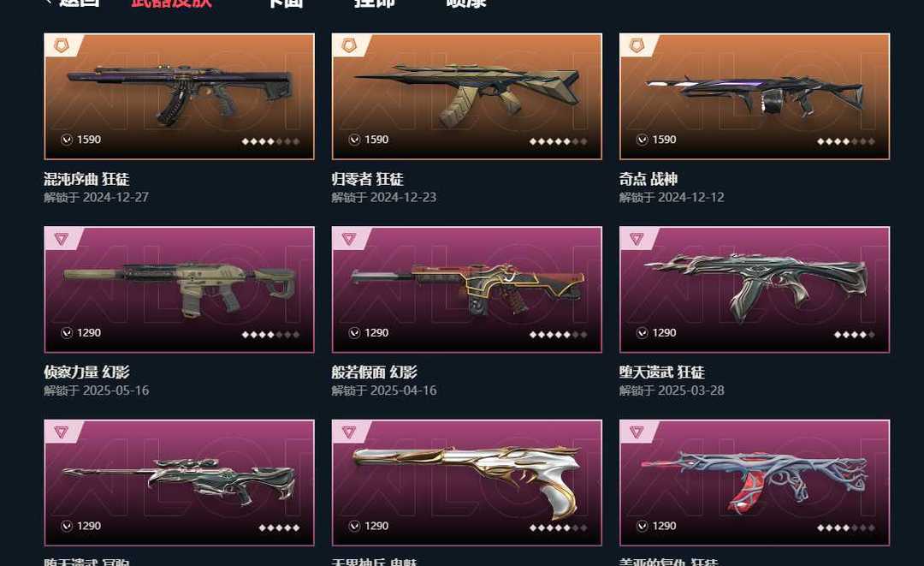Click the 般若假面 幻影 skin title

(374, 372)
